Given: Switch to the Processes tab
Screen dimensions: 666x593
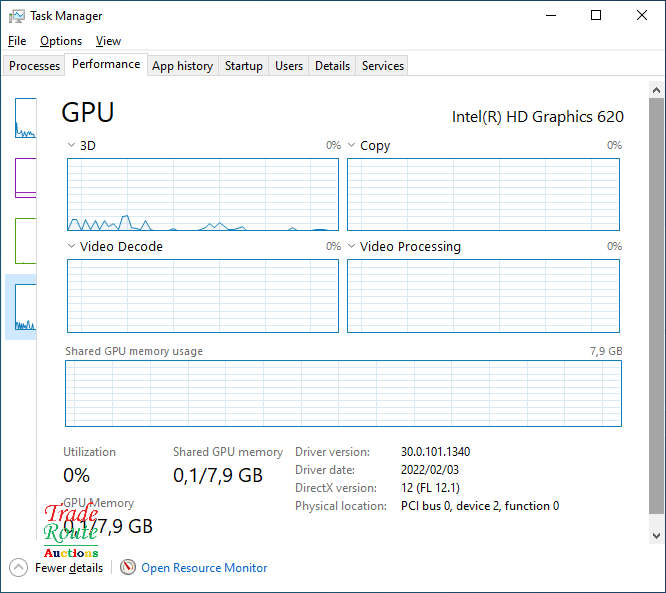Looking at the screenshot, I should tap(35, 66).
